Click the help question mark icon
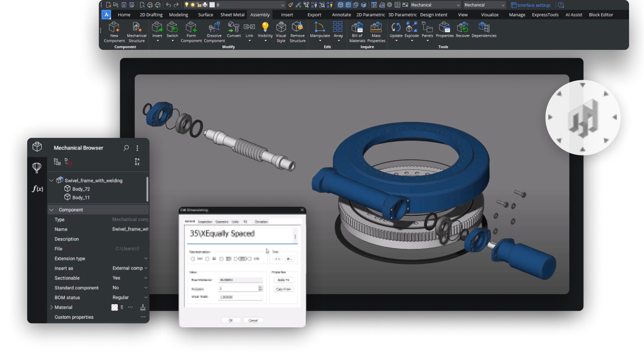The width and height of the screenshot is (644, 355). (x=561, y=5)
